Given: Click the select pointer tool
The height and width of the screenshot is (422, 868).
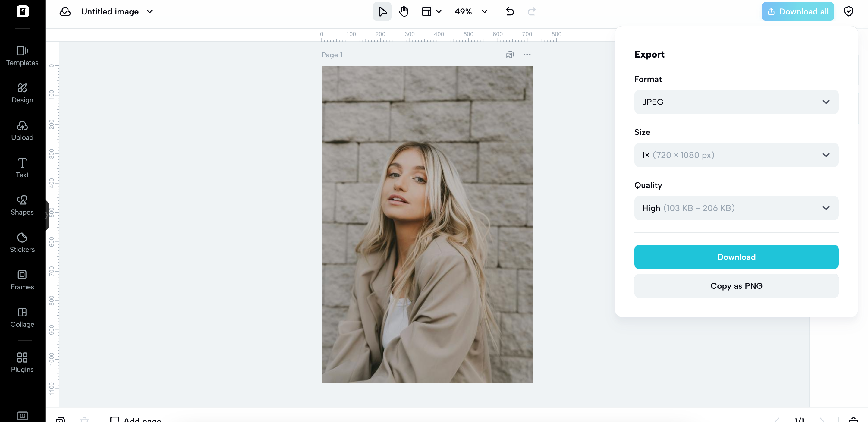Looking at the screenshot, I should pyautogui.click(x=382, y=11).
